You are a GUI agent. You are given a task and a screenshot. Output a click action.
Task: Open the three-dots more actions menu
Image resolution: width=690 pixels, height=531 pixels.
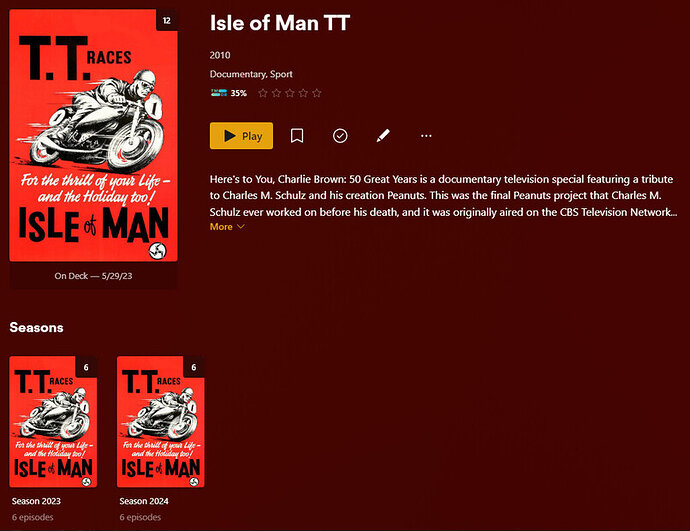[426, 135]
